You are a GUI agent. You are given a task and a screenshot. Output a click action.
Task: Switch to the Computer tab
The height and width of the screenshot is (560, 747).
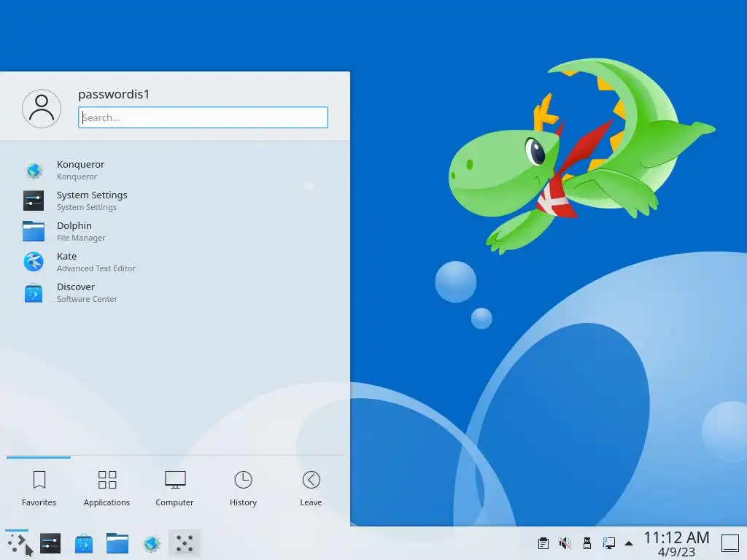click(174, 488)
